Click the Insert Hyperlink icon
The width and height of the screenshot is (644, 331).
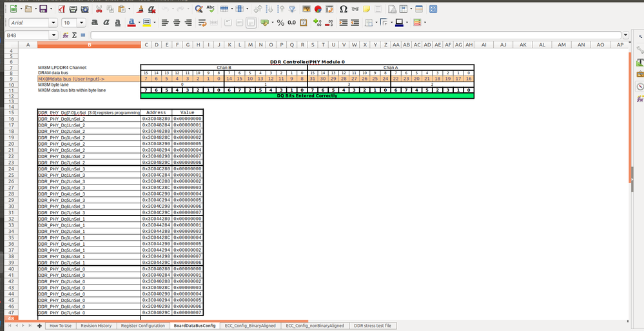[x=355, y=8]
